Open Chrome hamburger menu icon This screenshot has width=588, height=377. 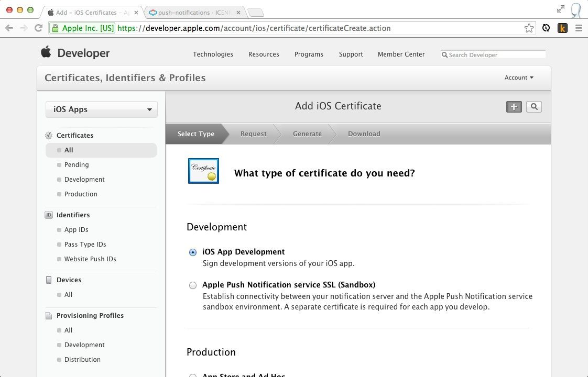[x=579, y=28]
